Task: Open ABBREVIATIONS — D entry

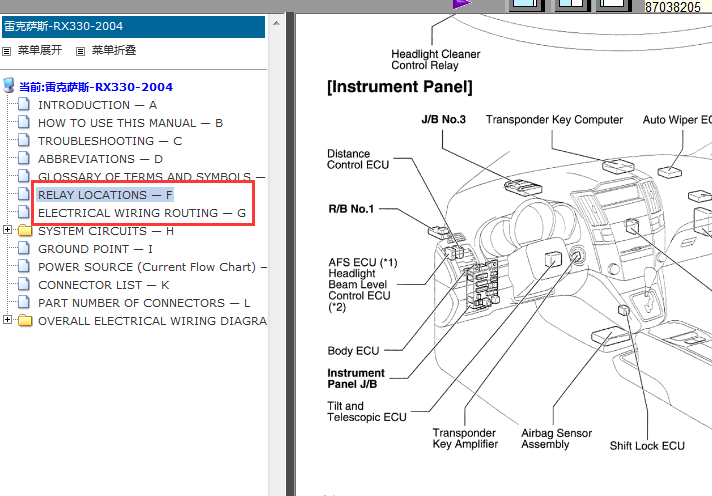Action: 100,159
